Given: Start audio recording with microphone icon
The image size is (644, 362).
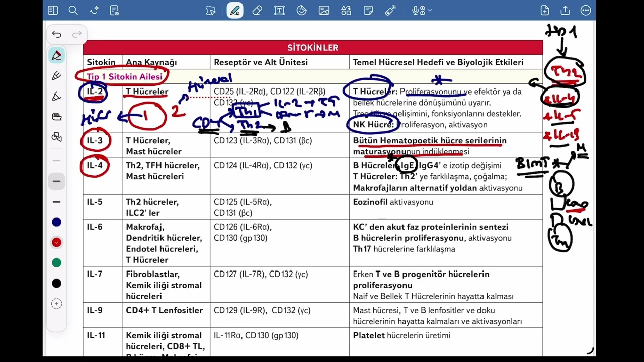Looking at the screenshot, I should pyautogui.click(x=417, y=10).
